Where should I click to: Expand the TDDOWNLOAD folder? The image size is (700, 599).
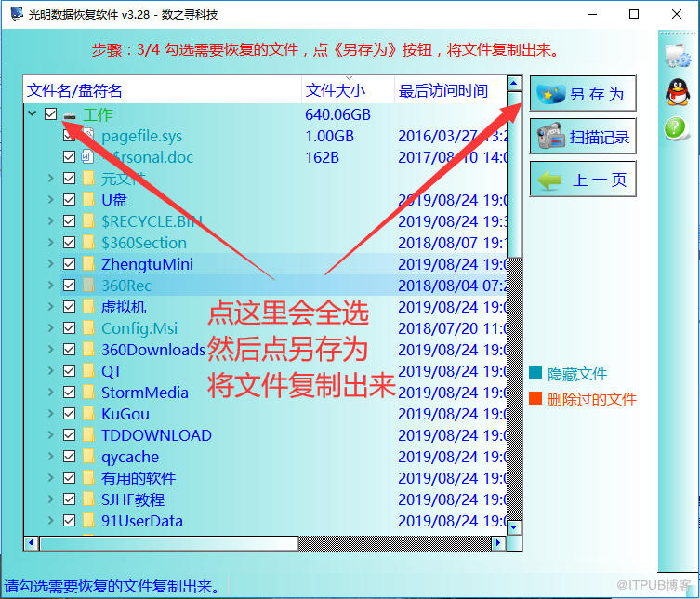click(x=50, y=435)
